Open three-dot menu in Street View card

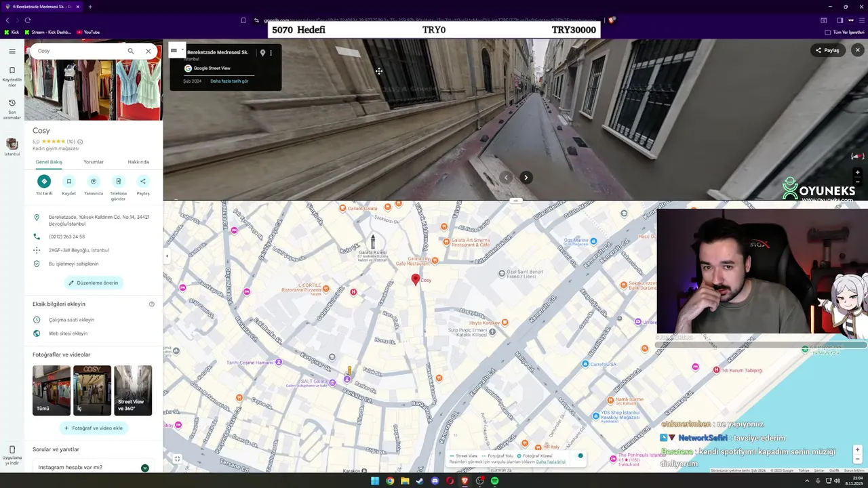271,53
